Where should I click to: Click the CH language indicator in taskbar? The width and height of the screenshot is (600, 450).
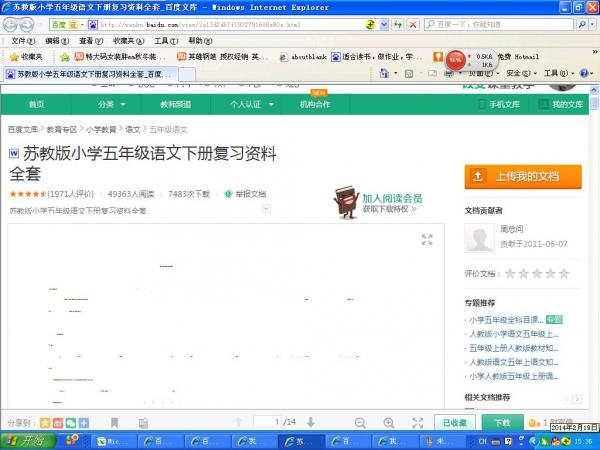(x=483, y=441)
